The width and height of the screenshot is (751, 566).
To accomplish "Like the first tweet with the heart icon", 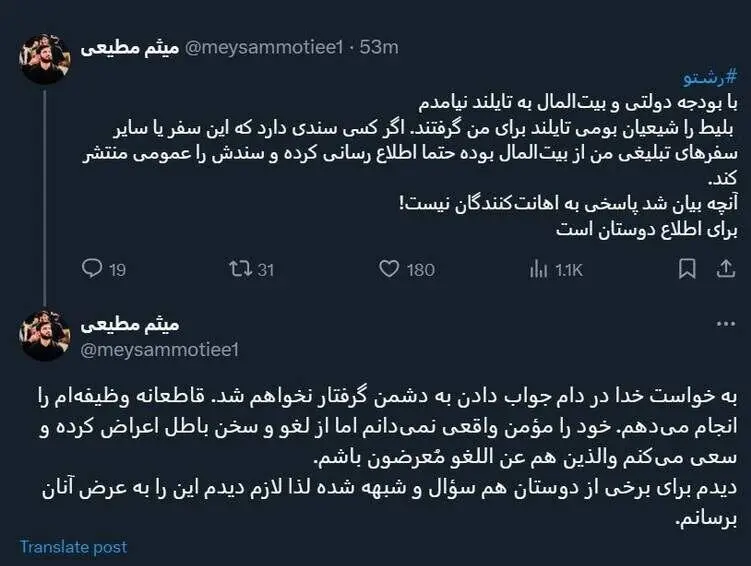I will (390, 268).
